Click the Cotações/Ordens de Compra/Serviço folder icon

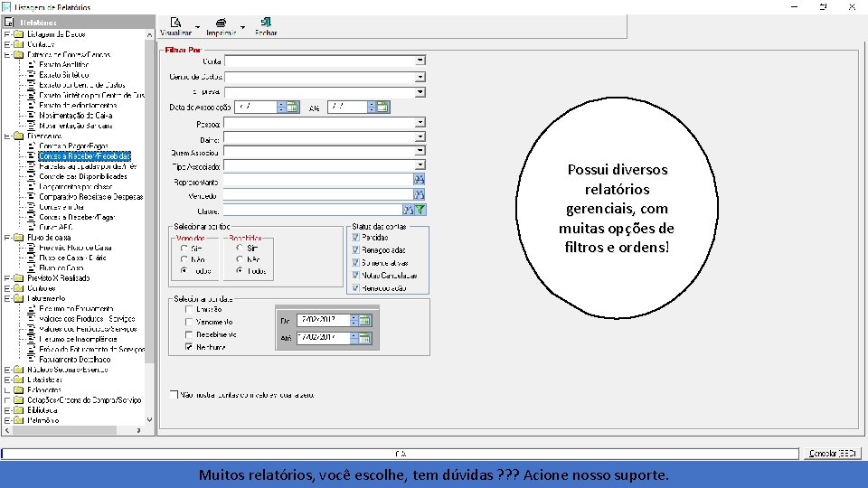[19, 399]
